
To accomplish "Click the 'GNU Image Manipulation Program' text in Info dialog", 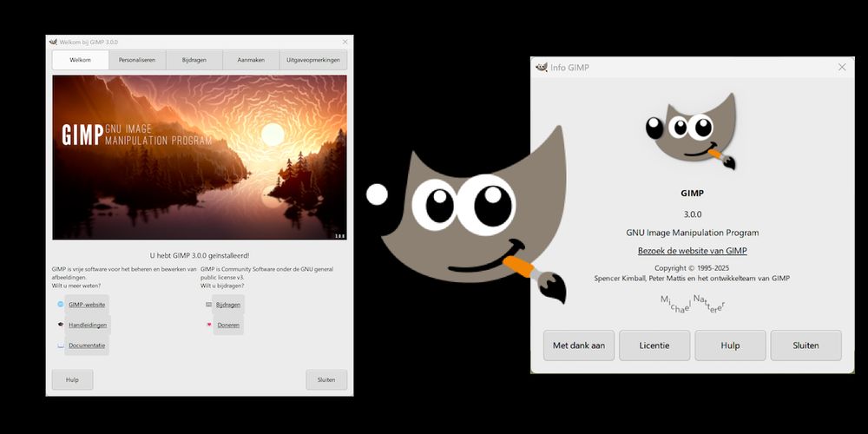I will 692,233.
